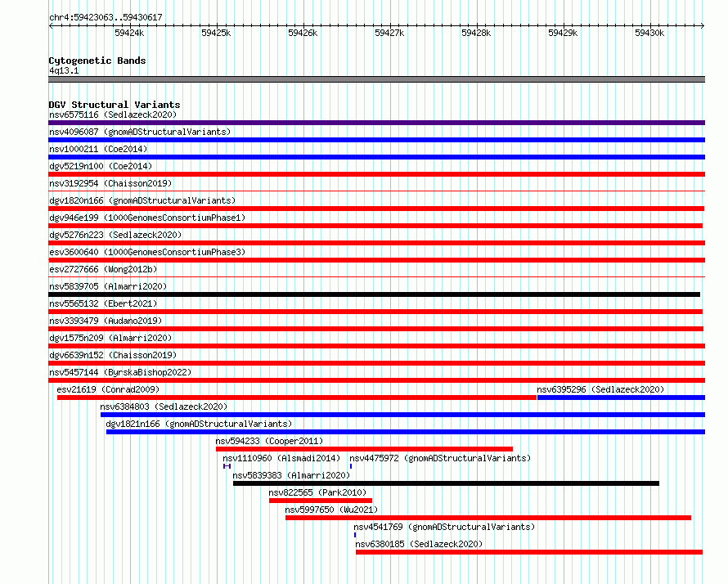Click nsv3393479 (Audano2019) label

pos(106,321)
